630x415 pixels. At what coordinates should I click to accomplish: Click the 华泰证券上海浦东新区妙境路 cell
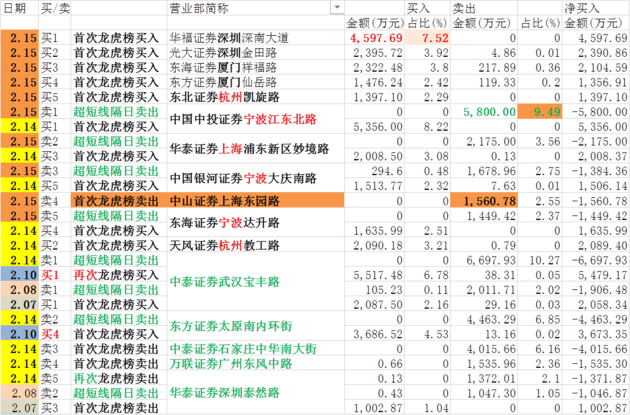click(256, 149)
